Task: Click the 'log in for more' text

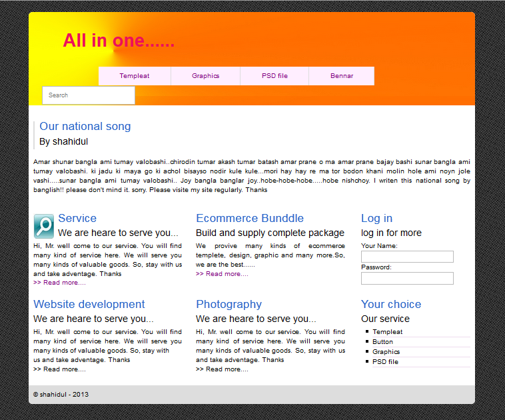Action: tap(391, 233)
